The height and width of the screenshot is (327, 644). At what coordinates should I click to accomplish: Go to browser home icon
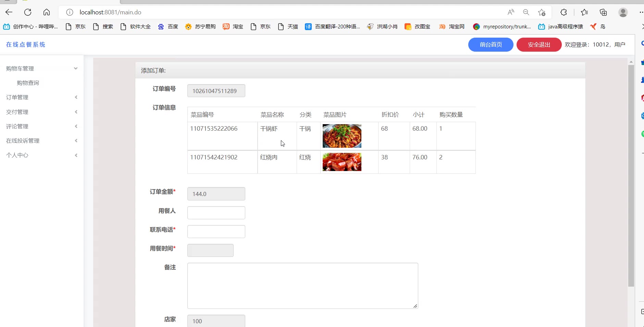coord(47,12)
